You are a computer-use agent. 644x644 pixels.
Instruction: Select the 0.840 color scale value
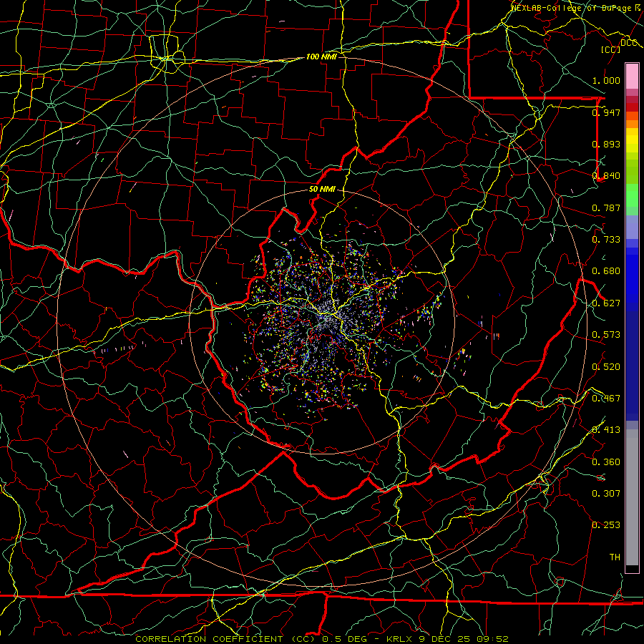606,176
